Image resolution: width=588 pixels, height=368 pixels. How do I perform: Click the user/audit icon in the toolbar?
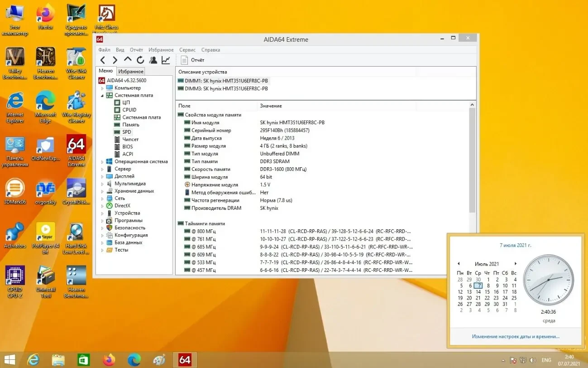pyautogui.click(x=153, y=59)
